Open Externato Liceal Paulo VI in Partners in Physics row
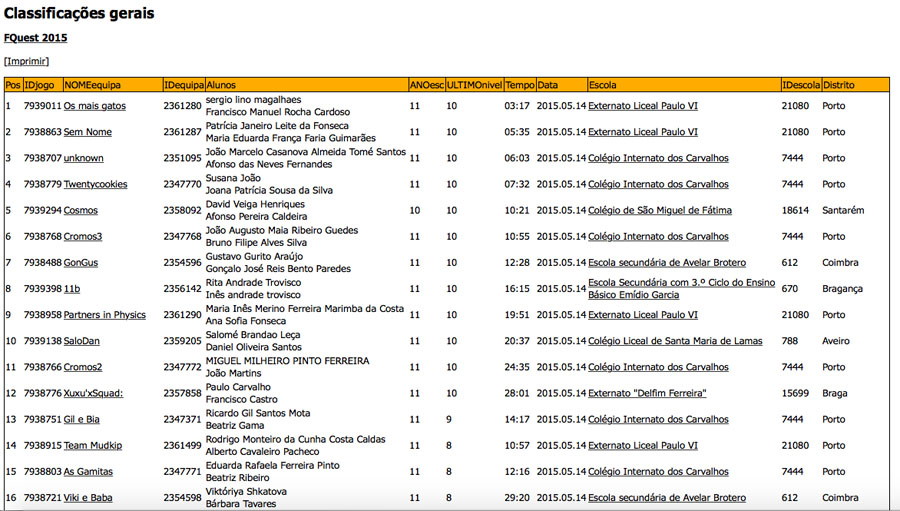Screen dimensions: 900x511 [643, 315]
